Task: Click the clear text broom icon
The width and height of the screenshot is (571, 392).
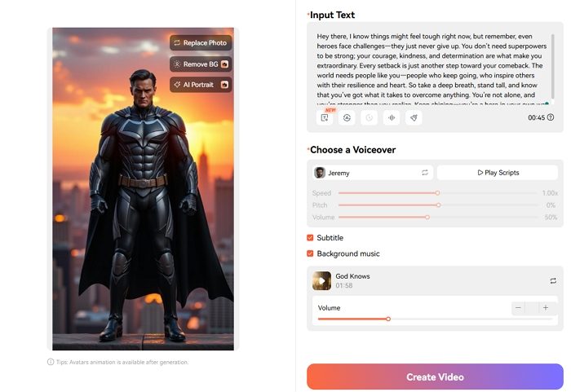Action: tap(414, 117)
